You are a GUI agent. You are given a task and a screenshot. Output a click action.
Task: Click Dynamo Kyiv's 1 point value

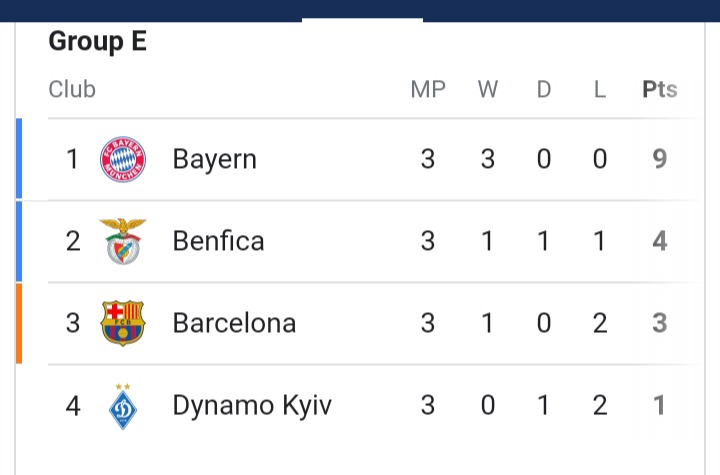point(659,405)
